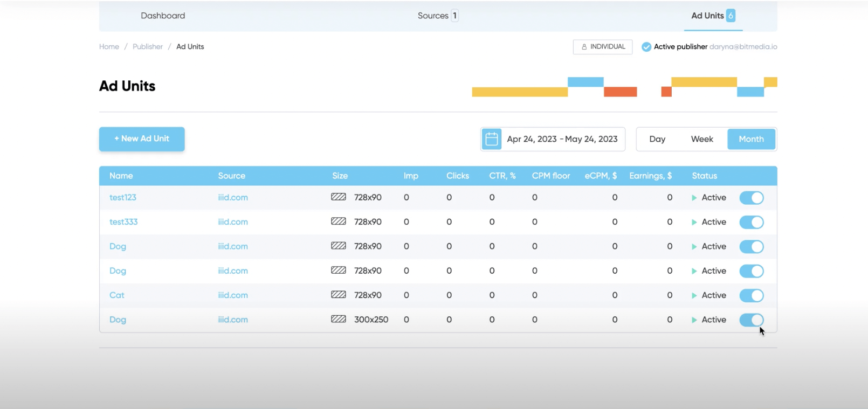Disable the test123 ad unit toggle
Image resolution: width=868 pixels, height=409 pixels.
tap(751, 198)
